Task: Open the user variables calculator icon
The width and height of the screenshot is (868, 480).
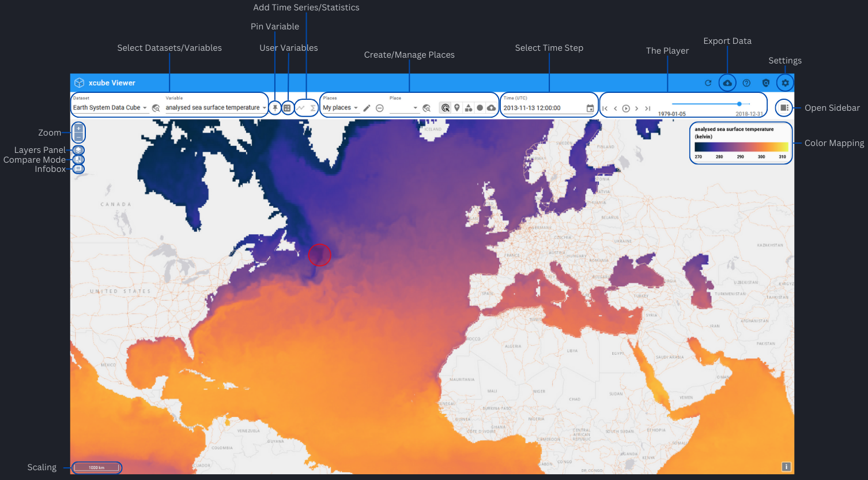Action: (287, 108)
